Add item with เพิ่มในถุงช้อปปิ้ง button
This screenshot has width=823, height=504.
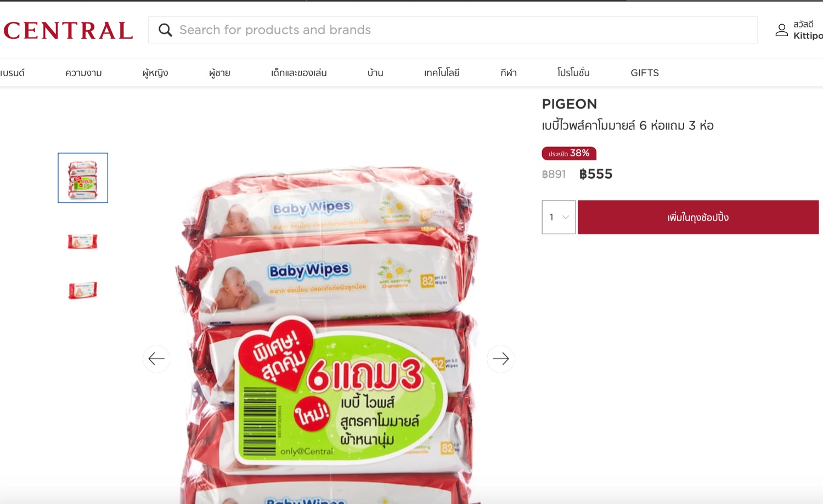click(x=698, y=217)
